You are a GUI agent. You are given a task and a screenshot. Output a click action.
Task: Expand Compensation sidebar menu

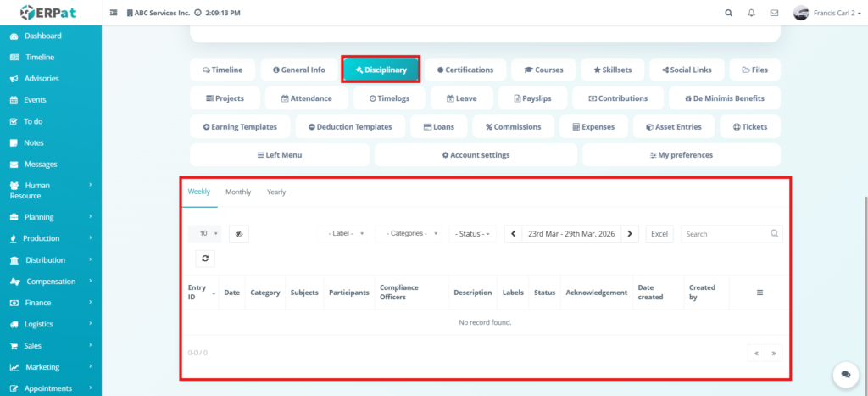pyautogui.click(x=50, y=282)
